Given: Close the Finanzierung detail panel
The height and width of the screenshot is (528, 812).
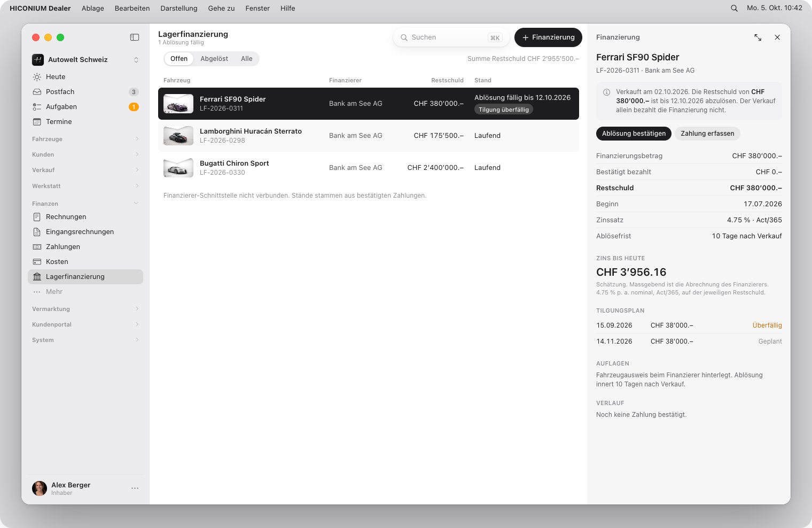Looking at the screenshot, I should (x=777, y=37).
